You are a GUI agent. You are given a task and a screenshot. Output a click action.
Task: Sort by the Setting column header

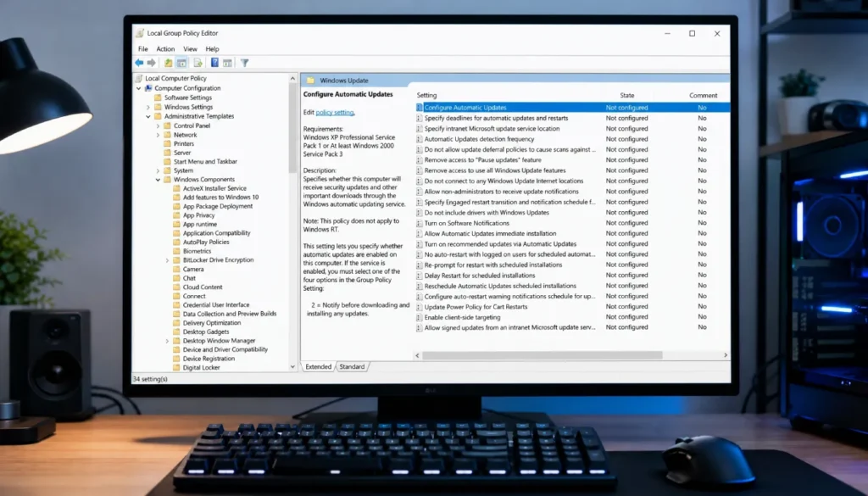[x=427, y=95]
